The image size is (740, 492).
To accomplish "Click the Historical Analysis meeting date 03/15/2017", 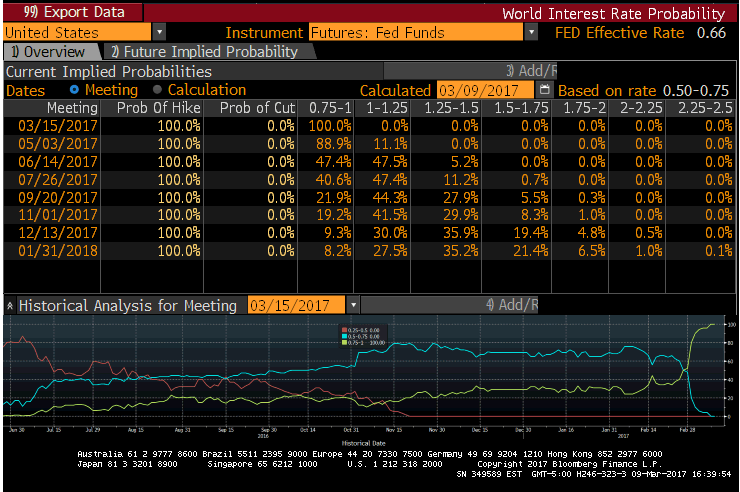I will coord(296,305).
